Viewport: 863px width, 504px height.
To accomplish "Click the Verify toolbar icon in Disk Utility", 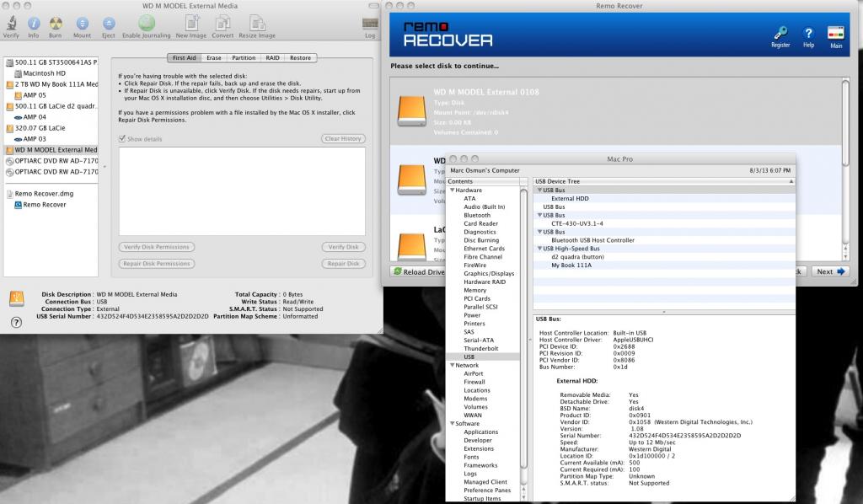I will 11,24.
